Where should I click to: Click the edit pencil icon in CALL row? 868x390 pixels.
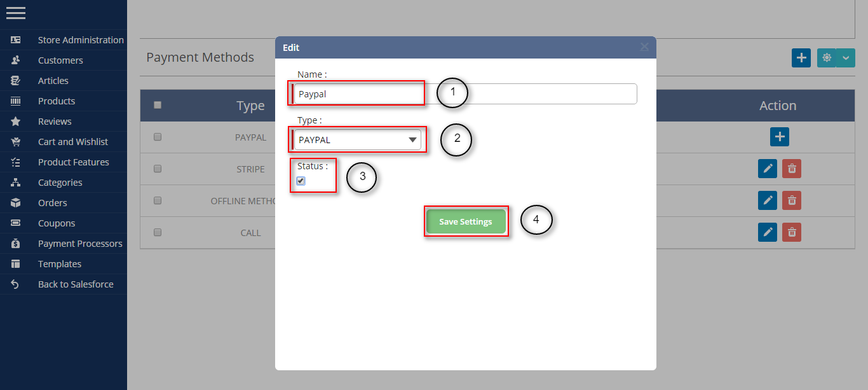768,232
